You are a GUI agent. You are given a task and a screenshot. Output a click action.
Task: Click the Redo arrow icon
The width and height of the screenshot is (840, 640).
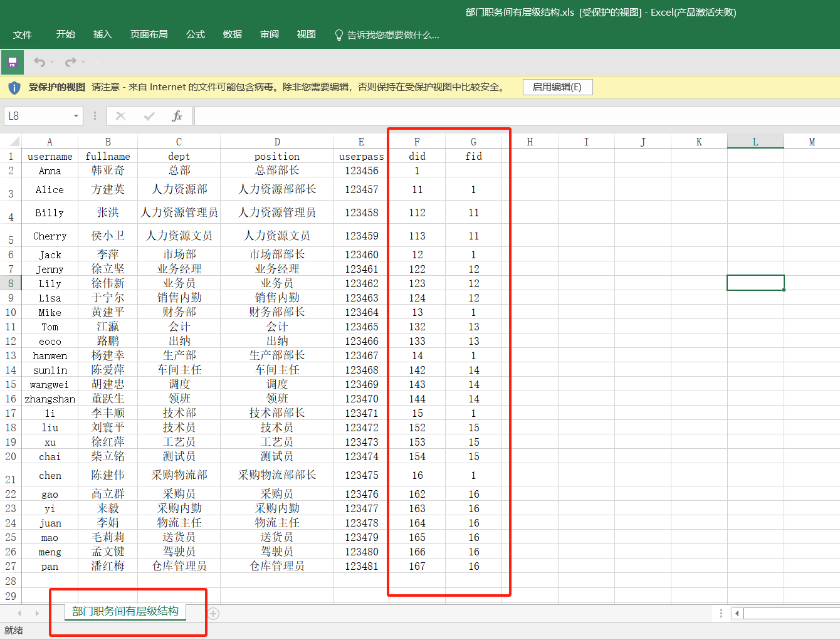click(71, 62)
